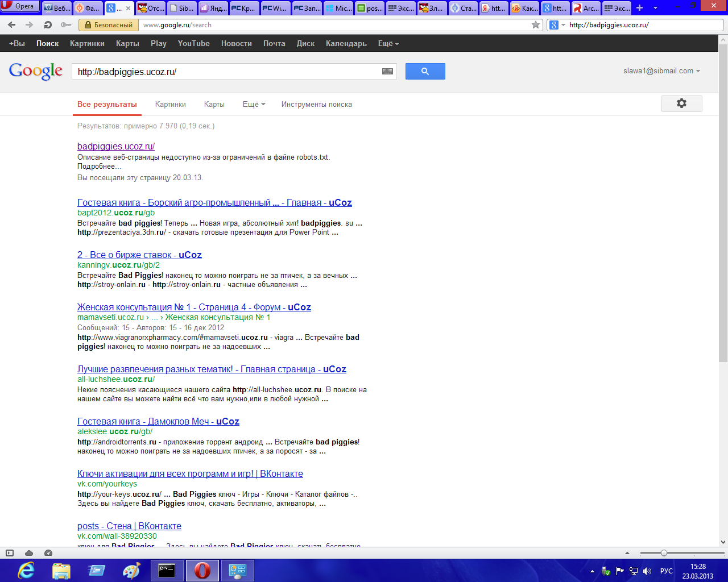Open Календарь in Google top bar
728x582 pixels.
pos(346,43)
